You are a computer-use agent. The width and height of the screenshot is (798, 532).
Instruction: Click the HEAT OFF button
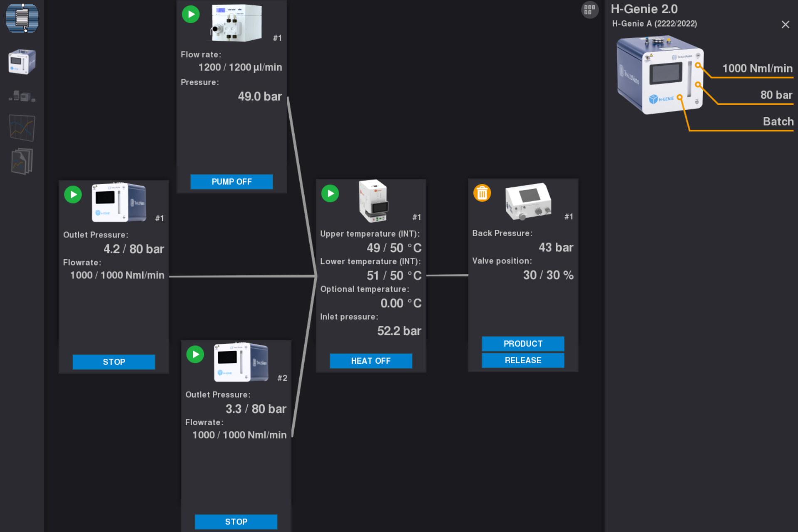pyautogui.click(x=371, y=361)
